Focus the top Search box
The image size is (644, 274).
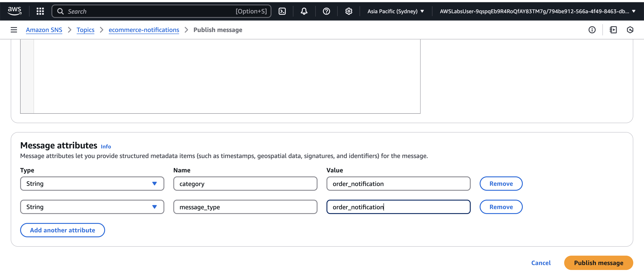pos(161,11)
